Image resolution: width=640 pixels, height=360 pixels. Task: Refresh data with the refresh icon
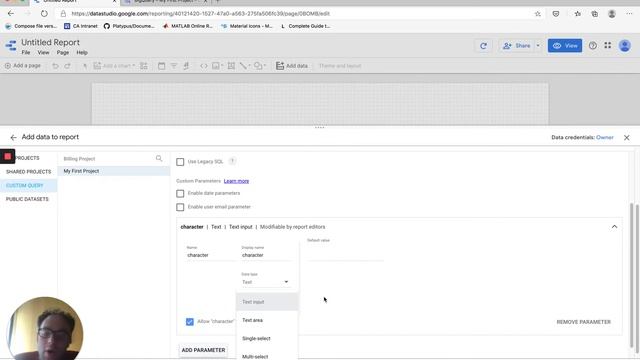[x=483, y=46]
